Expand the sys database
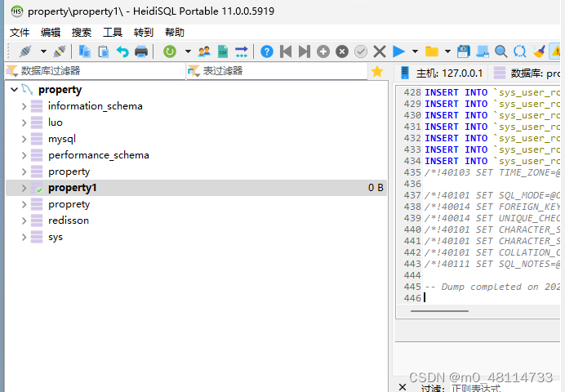The height and width of the screenshot is (392, 565). tap(24, 237)
